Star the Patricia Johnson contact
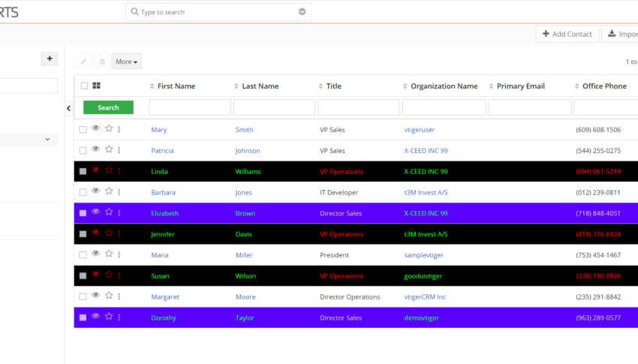This screenshot has height=364, width=638. tap(109, 149)
